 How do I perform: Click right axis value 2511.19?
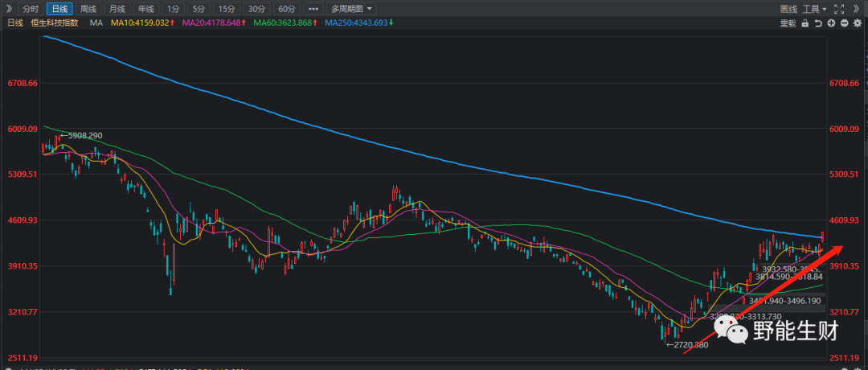tap(844, 357)
